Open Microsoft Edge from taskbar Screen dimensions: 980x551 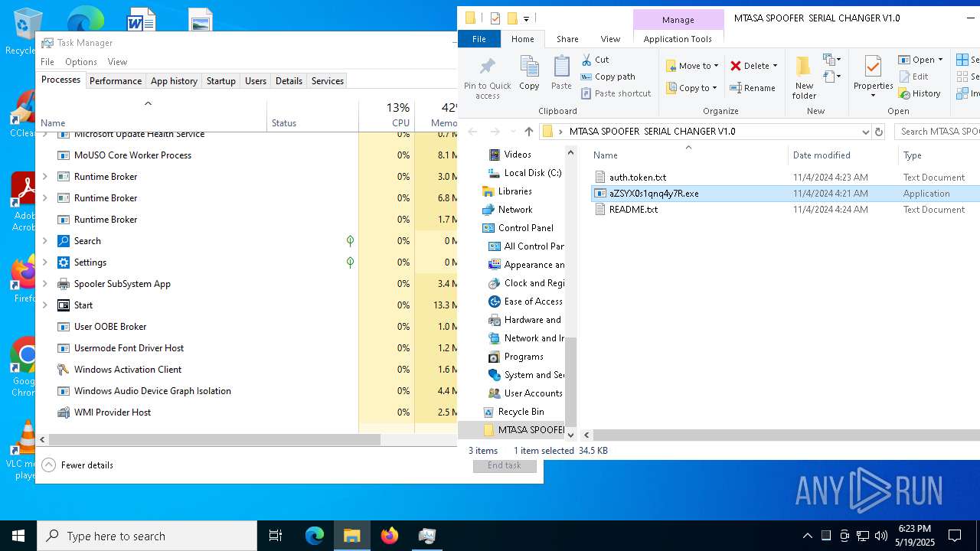click(315, 536)
